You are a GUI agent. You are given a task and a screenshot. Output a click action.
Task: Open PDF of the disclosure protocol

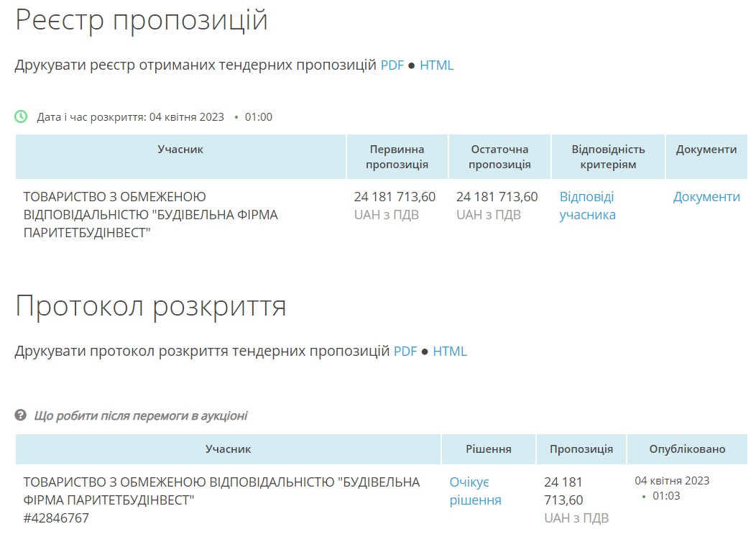405,351
